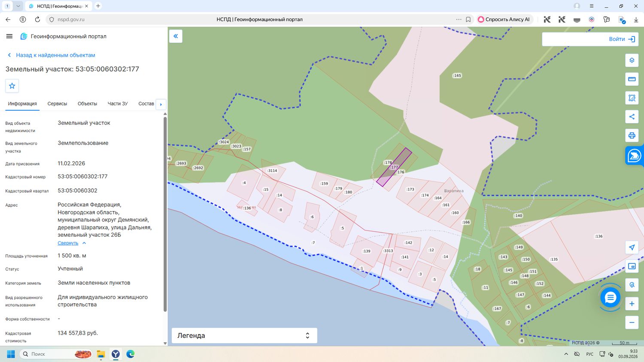Screen dimensions: 644x362
Task: Open the Части ЗУ tab
Action: point(118,104)
